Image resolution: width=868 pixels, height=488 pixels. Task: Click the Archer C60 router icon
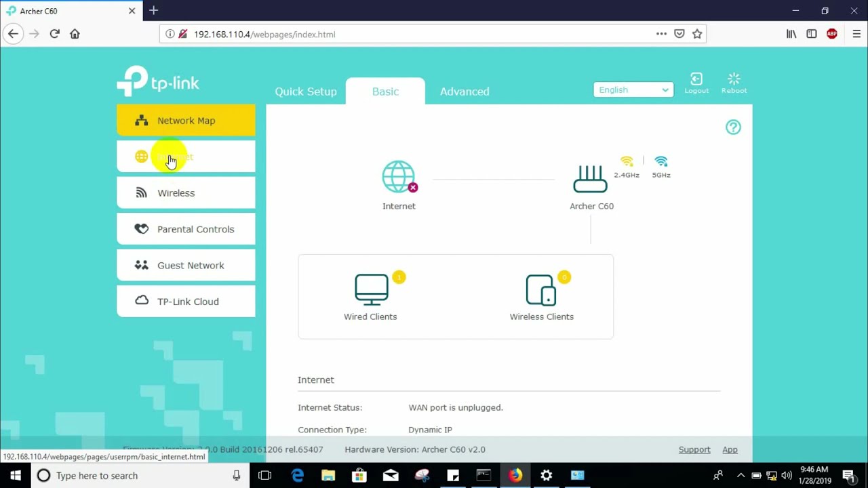pyautogui.click(x=591, y=180)
